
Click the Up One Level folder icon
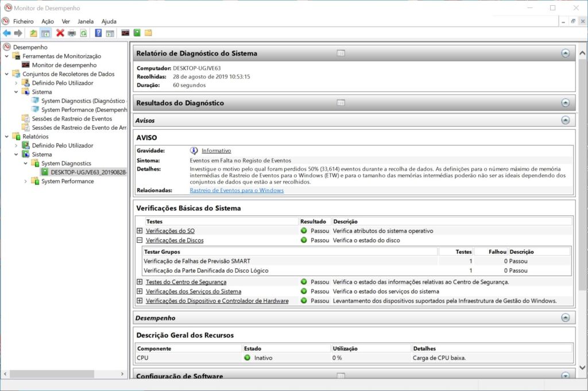[x=33, y=33]
